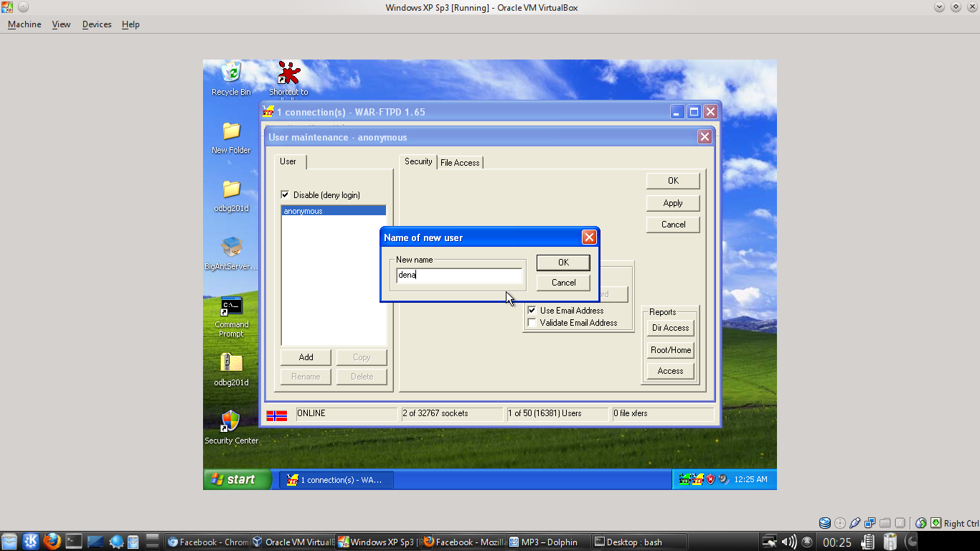
Task: Click the "0 file xfers" status
Action: click(631, 414)
